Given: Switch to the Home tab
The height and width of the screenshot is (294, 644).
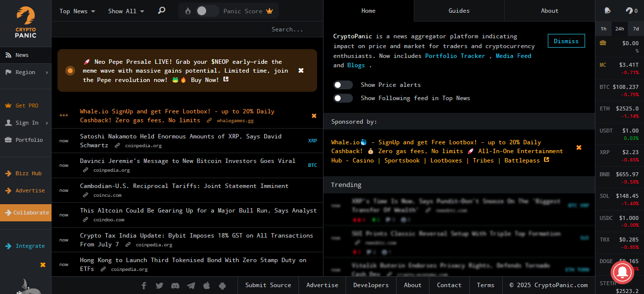Looking at the screenshot, I should tap(368, 11).
